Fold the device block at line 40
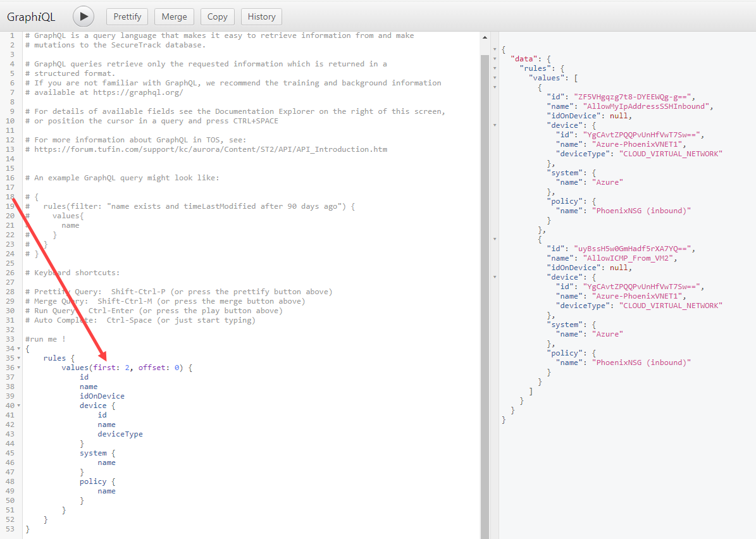The width and height of the screenshot is (756, 539). tap(19, 406)
